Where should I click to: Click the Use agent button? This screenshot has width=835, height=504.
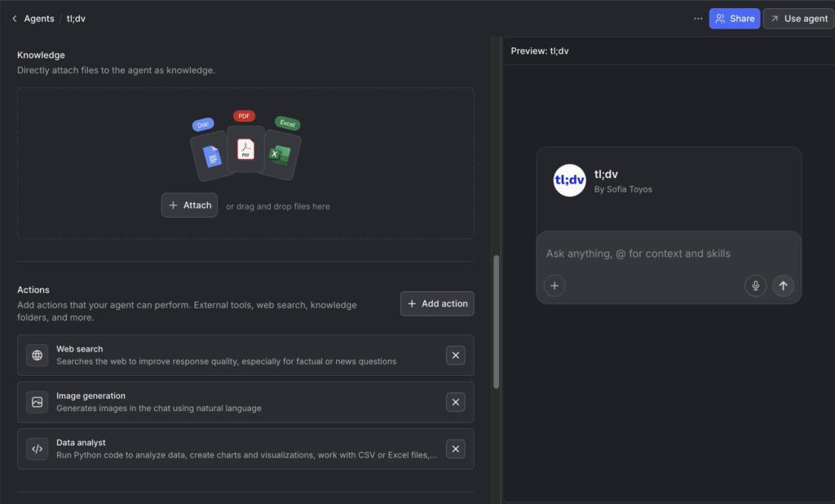(x=799, y=19)
